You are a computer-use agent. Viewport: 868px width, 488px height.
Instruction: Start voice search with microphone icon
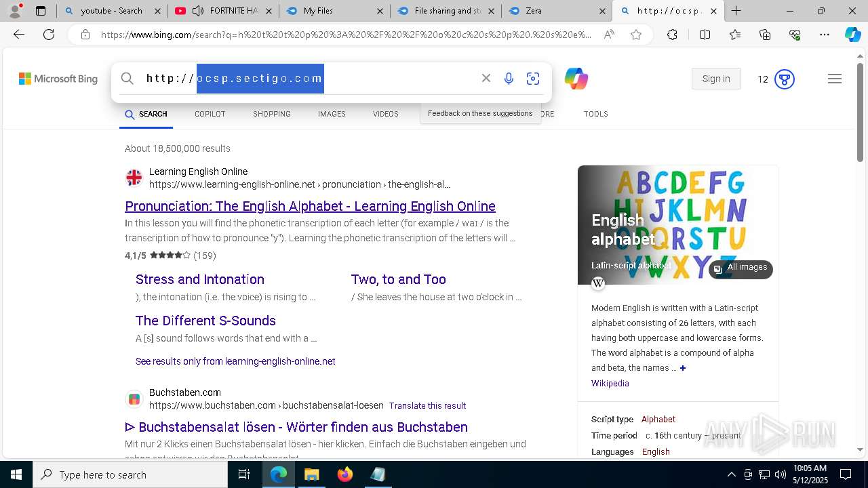click(509, 79)
